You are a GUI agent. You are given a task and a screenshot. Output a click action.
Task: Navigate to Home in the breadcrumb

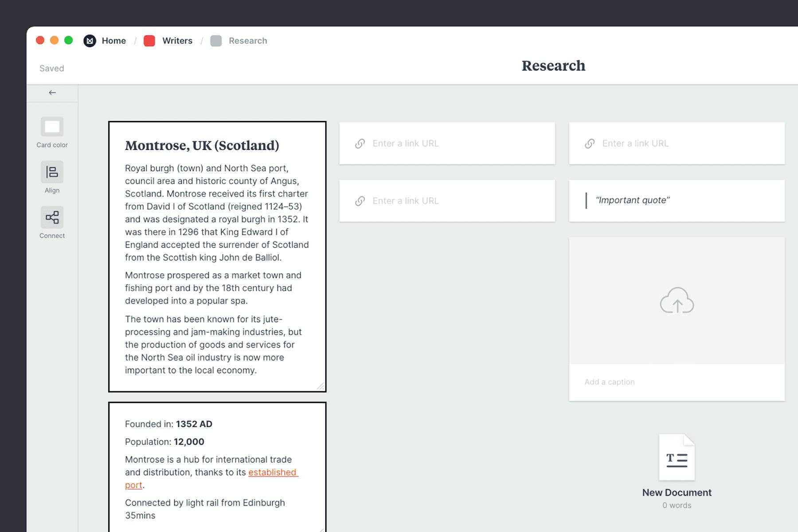pyautogui.click(x=113, y=41)
